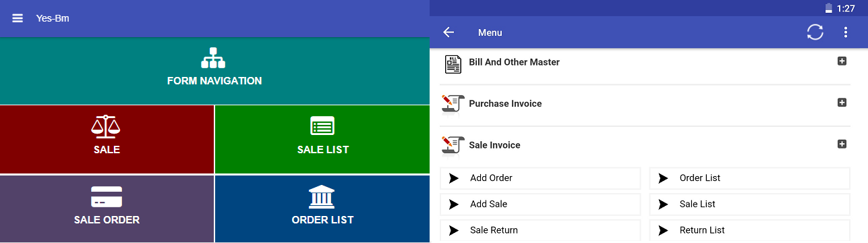Expand Purchase Invoice plus button
Viewport: 868px width, 243px height.
coord(842,103)
